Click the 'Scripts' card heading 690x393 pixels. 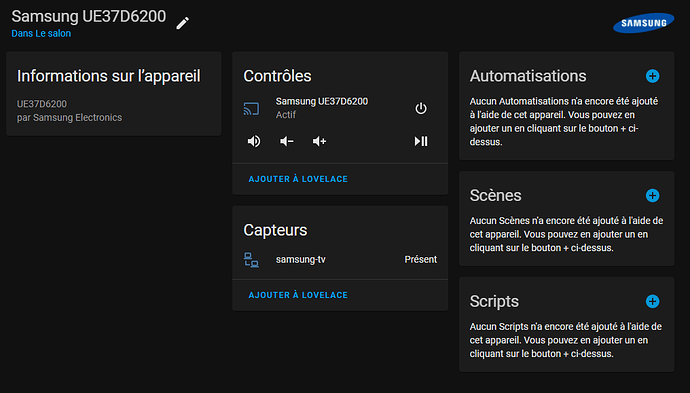494,301
